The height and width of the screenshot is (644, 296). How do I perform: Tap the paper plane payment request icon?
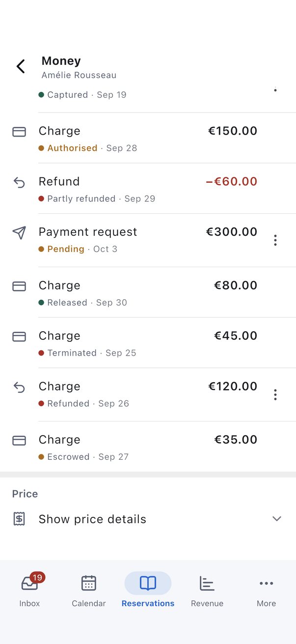point(19,232)
